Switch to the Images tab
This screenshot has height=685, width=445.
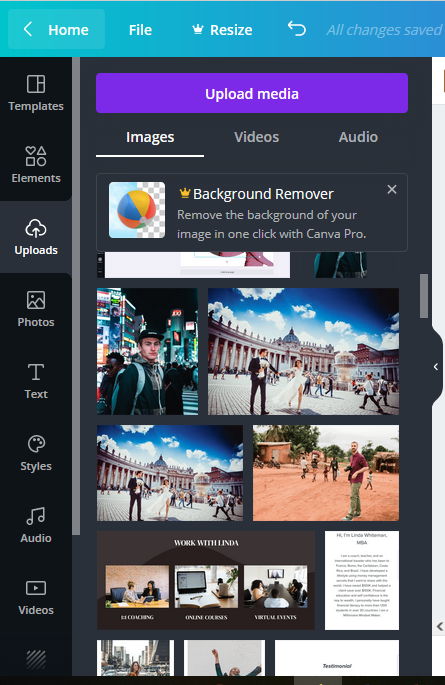[x=150, y=137]
